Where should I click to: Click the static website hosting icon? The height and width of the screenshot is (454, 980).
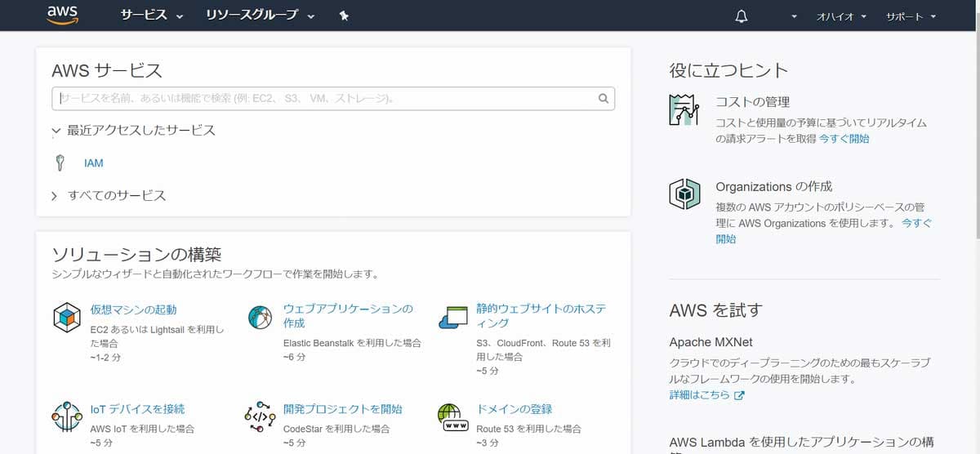[452, 317]
